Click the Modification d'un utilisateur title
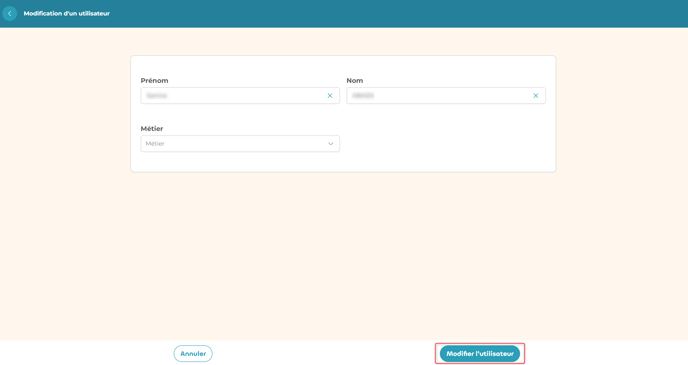 coord(67,14)
